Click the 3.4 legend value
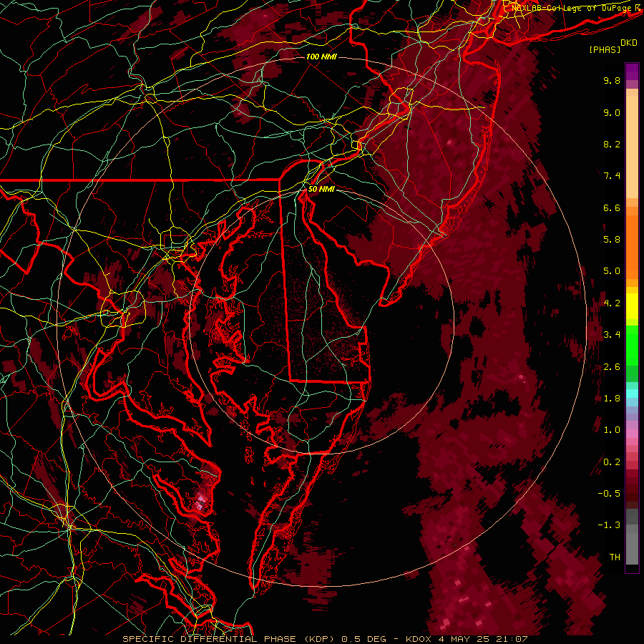The image size is (644, 644). 612,335
